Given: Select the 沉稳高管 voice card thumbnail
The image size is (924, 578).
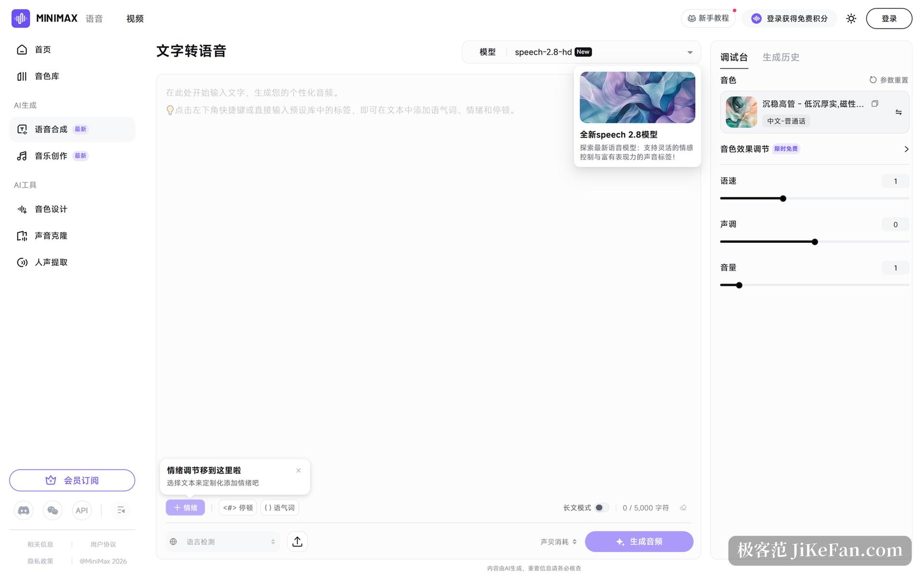Looking at the screenshot, I should (741, 112).
